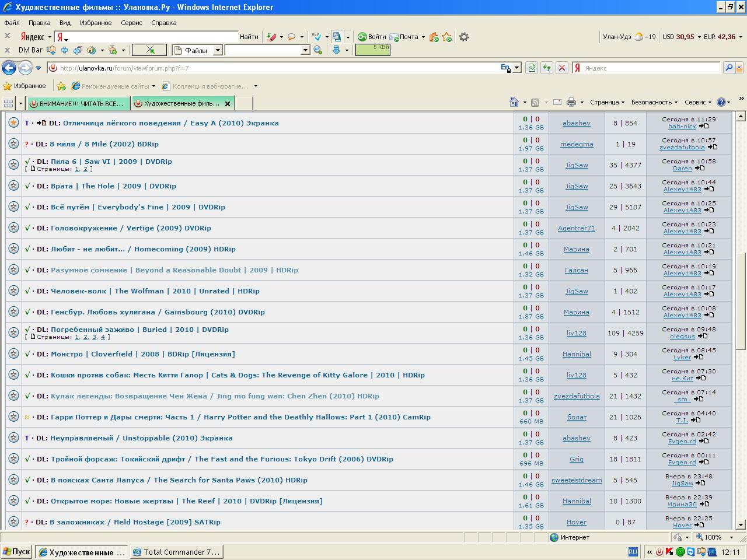Click the Quick Tabs grid icon

click(x=8, y=103)
